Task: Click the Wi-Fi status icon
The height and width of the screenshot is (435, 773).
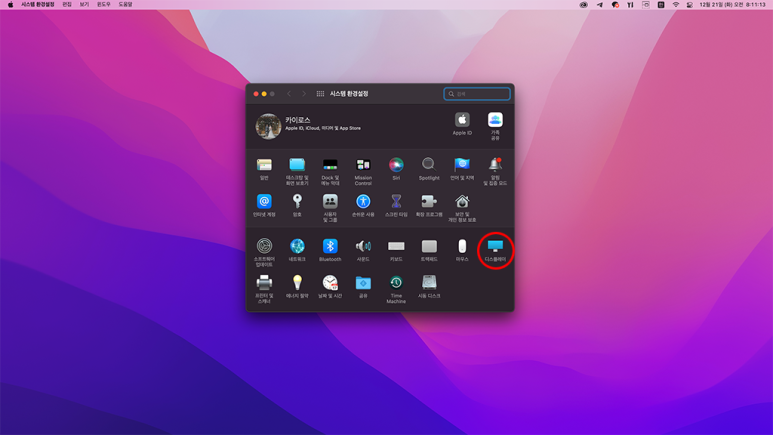Action: [x=676, y=4]
